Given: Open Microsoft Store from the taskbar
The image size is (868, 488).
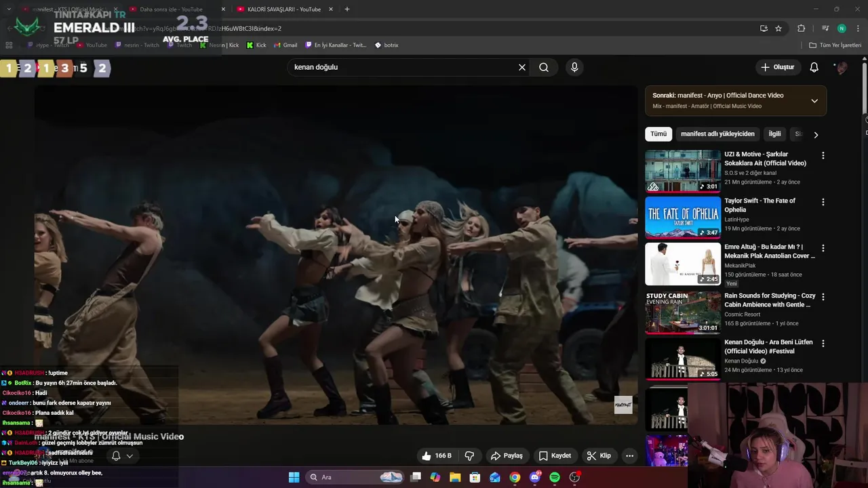Looking at the screenshot, I should point(475,477).
